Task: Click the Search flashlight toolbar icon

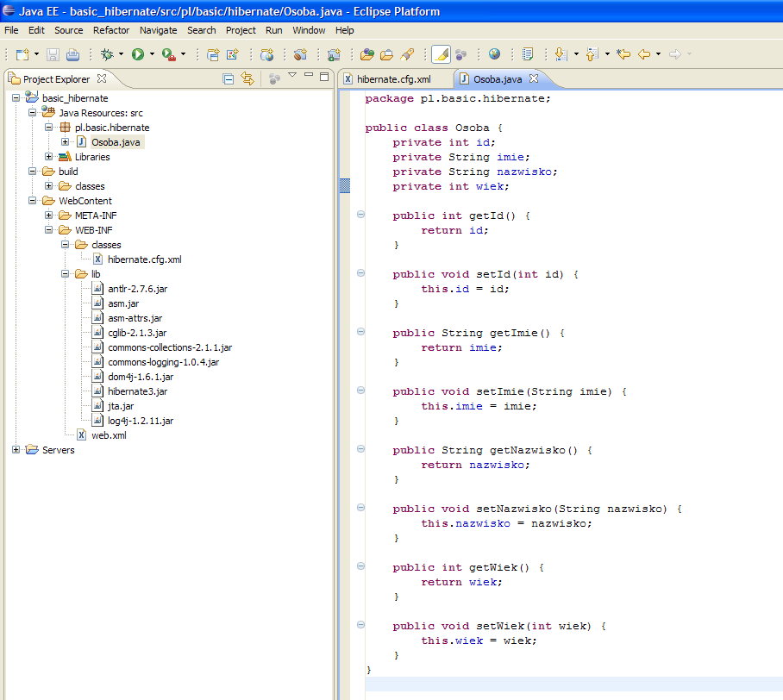Action: pos(407,54)
